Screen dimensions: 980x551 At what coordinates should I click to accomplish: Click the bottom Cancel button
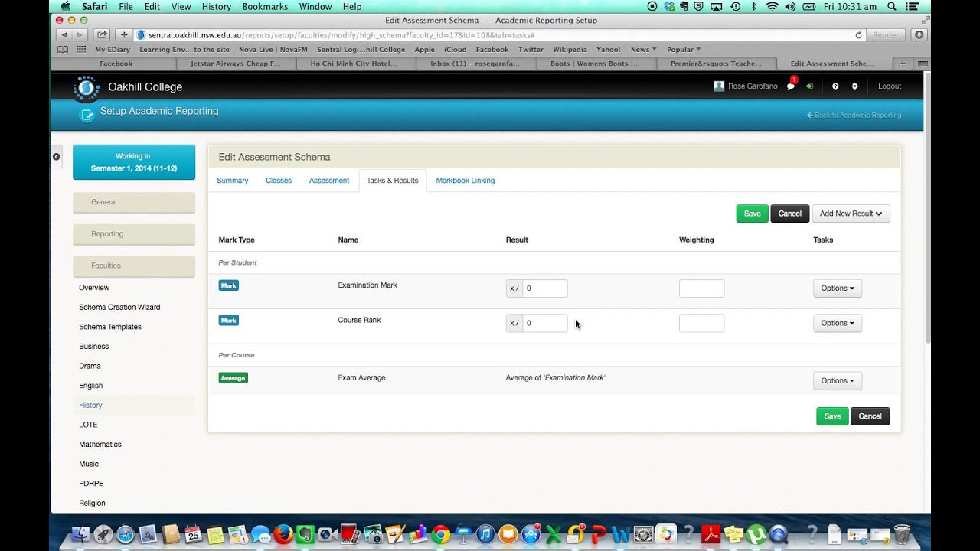(x=871, y=416)
